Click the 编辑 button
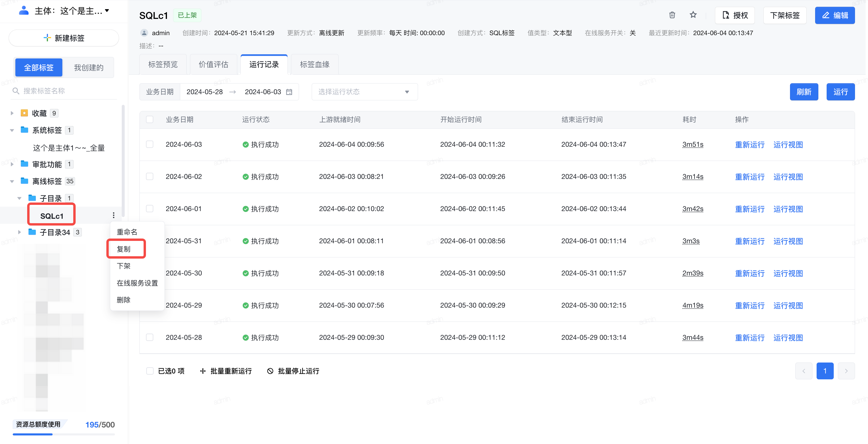The width and height of the screenshot is (868, 444). [x=835, y=15]
